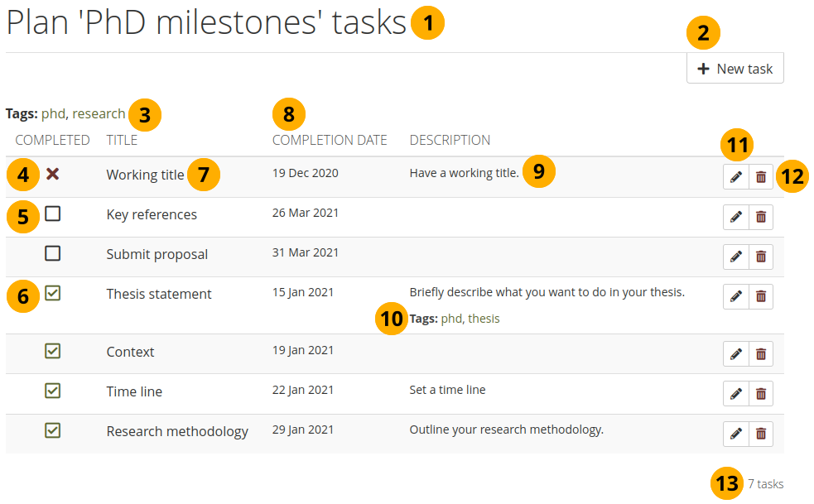The height and width of the screenshot is (504, 814).
Task: Click the Completion Date column header
Action: tap(330, 140)
